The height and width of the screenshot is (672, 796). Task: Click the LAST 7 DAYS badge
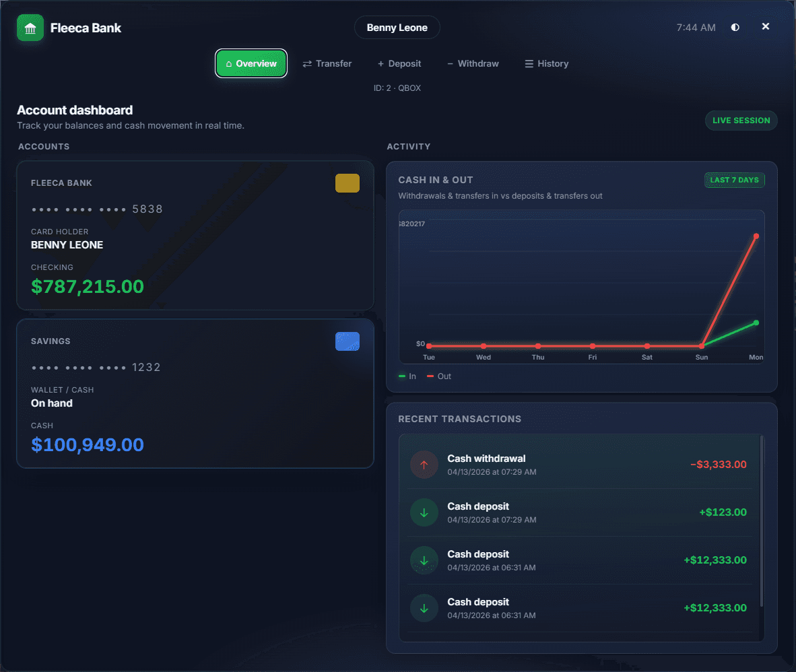point(734,180)
